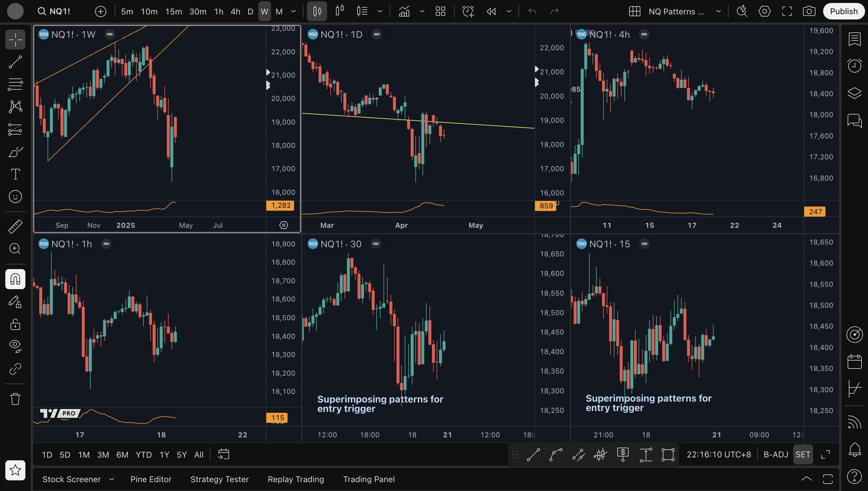Open the NQ Patterns layout dropdown
Viewport: 868px width, 491px height.
coord(719,11)
